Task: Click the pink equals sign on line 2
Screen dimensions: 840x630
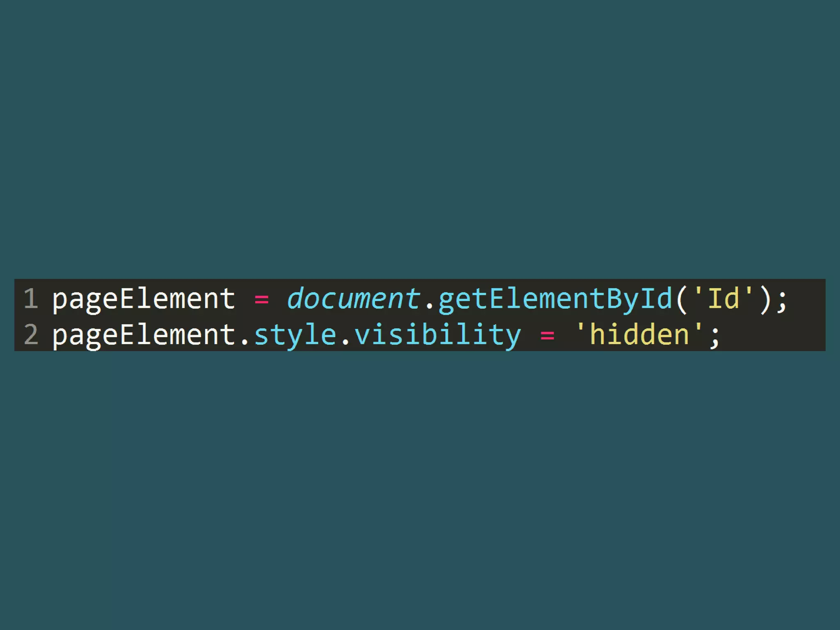Action: tap(548, 336)
